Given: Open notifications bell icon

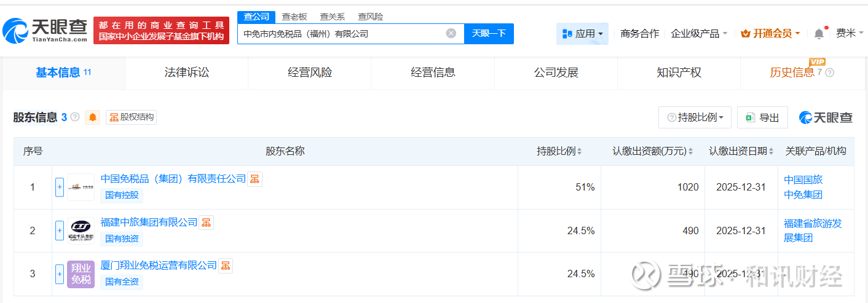Looking at the screenshot, I should [819, 34].
